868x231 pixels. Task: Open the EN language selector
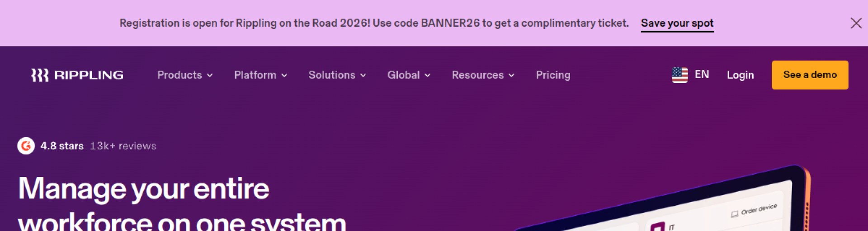pos(702,74)
